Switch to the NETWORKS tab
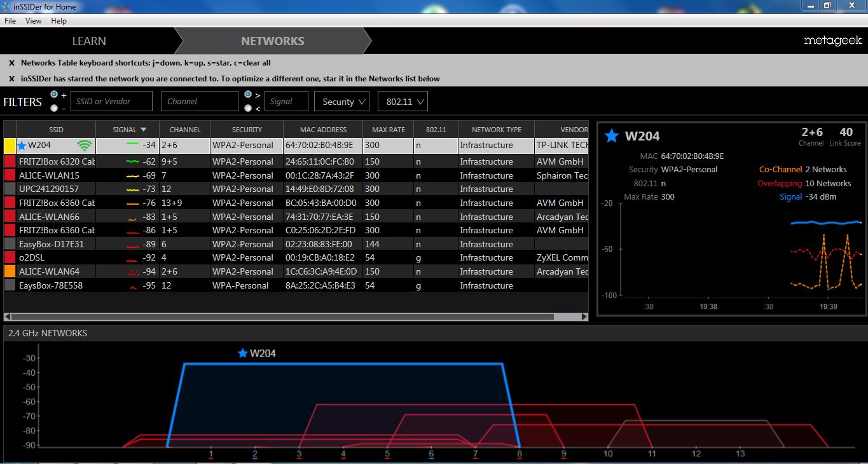 click(273, 41)
